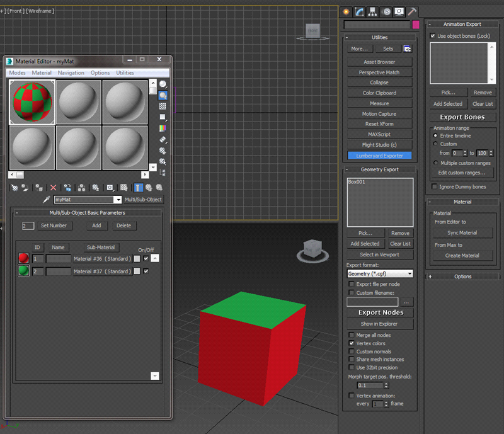Open the Utilities menu in Material Editor
This screenshot has height=434, width=504.
point(125,73)
